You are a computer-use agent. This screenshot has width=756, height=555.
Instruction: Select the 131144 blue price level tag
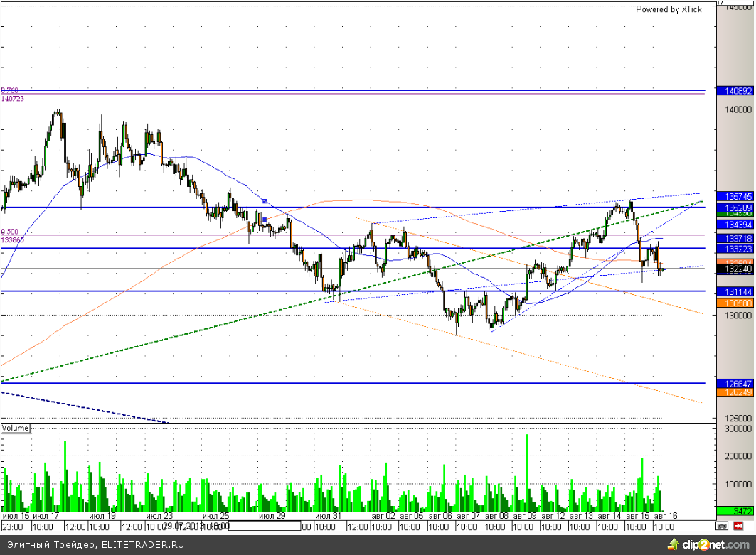point(735,291)
